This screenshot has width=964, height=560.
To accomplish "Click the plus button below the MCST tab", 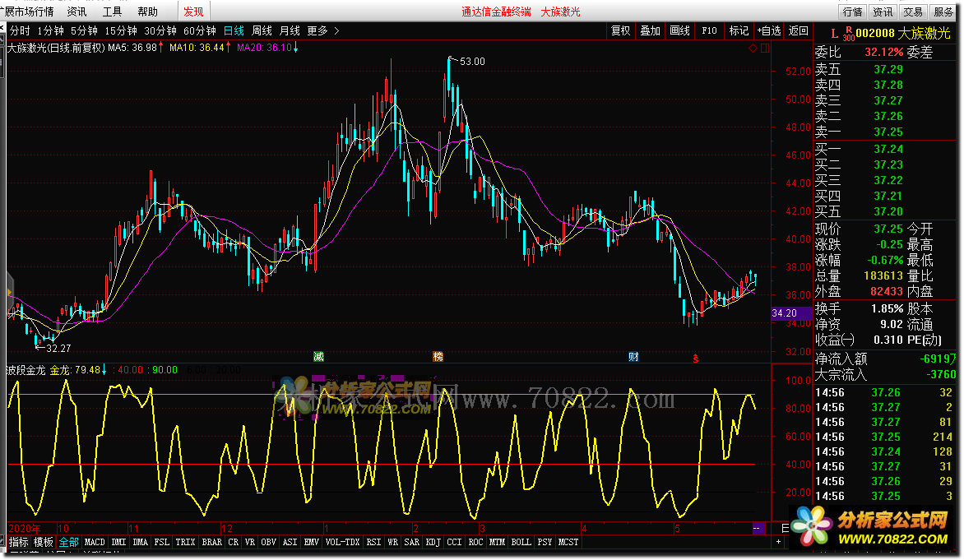I will (x=778, y=542).
